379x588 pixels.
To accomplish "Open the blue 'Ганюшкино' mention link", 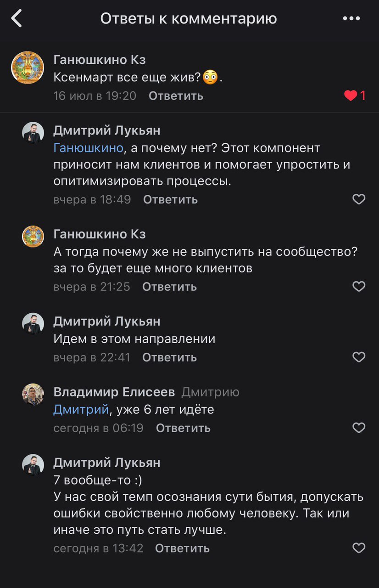I will pos(88,148).
